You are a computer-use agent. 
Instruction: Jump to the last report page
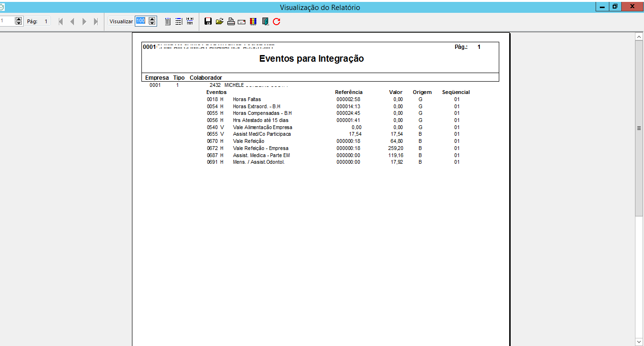click(x=96, y=21)
